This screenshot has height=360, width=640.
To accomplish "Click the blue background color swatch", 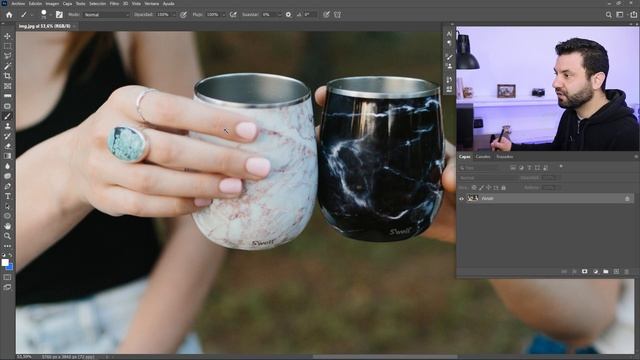I will (x=10, y=267).
